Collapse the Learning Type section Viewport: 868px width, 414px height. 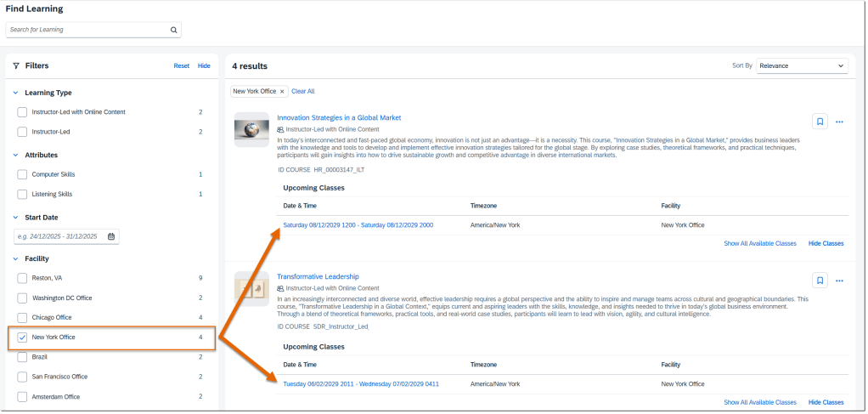[x=14, y=93]
